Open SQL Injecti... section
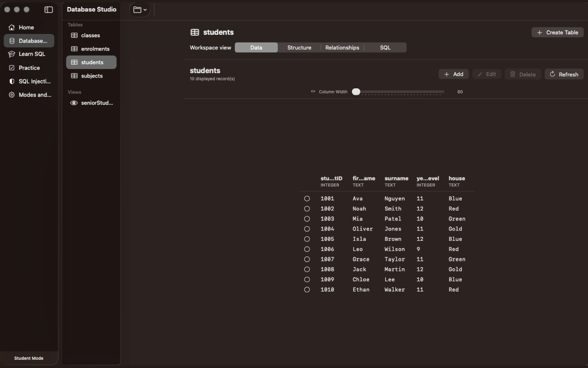Image resolution: width=588 pixels, height=368 pixels. [29, 81]
